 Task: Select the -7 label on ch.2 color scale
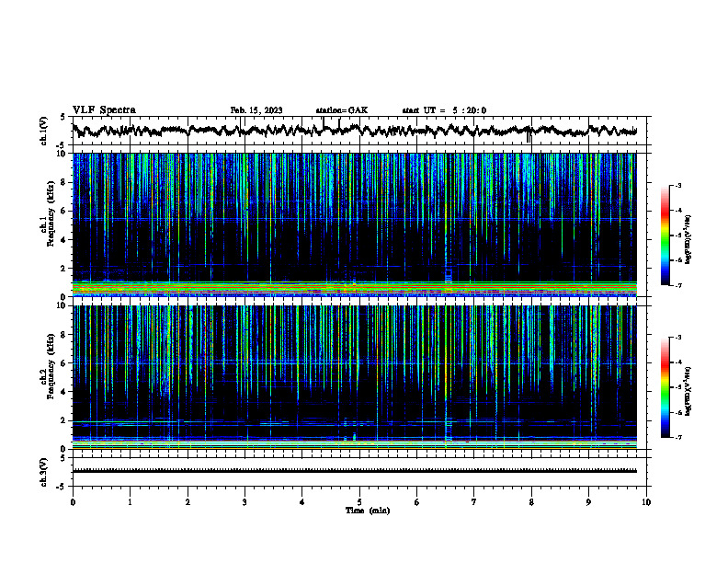click(678, 437)
